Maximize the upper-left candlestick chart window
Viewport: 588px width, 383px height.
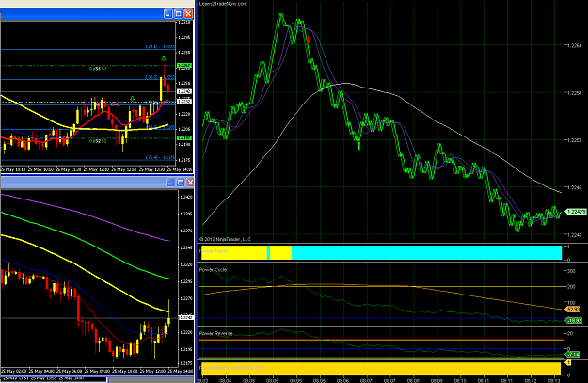pyautogui.click(x=179, y=14)
